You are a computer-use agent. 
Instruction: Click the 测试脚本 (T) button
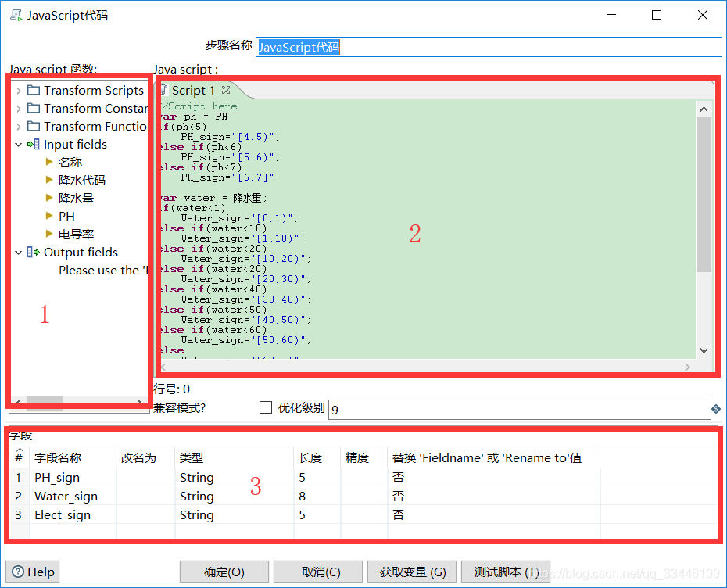(506, 572)
